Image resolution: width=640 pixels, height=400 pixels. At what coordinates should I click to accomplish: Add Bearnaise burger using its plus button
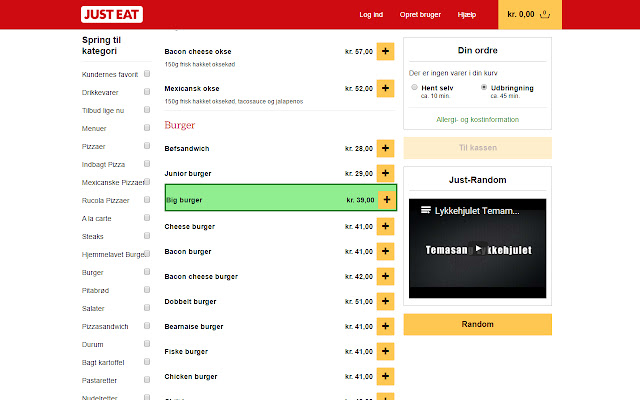coord(385,326)
